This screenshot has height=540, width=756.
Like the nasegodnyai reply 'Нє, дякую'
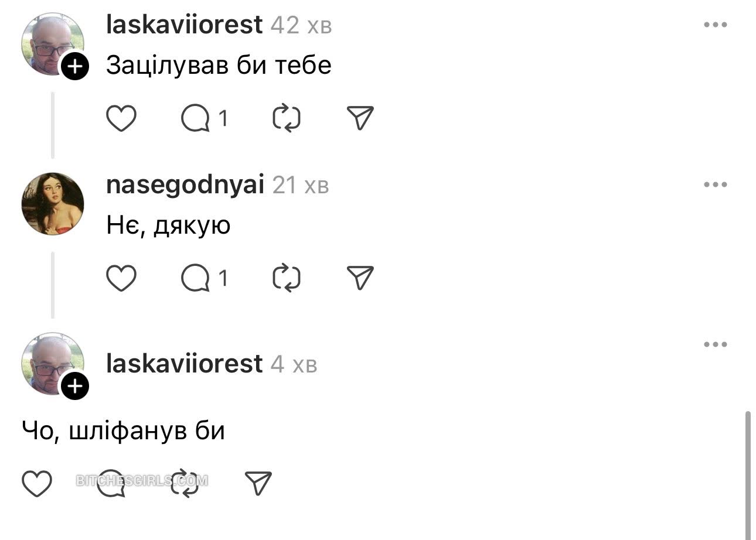pos(121,278)
